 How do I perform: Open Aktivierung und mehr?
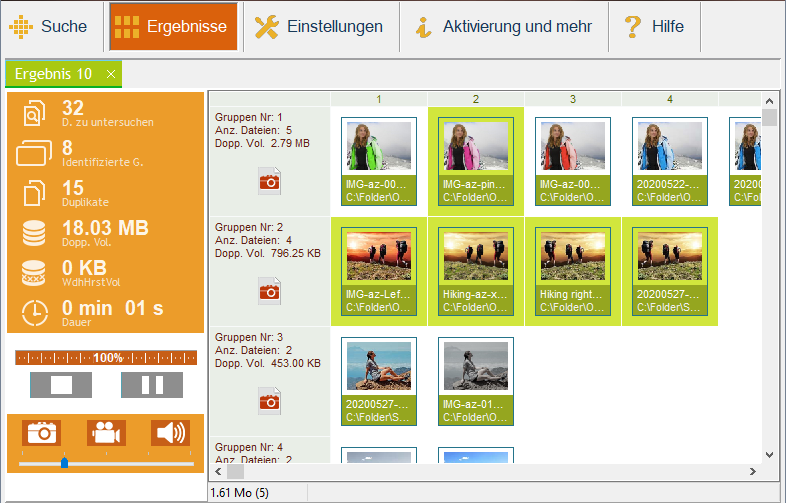pyautogui.click(x=503, y=27)
